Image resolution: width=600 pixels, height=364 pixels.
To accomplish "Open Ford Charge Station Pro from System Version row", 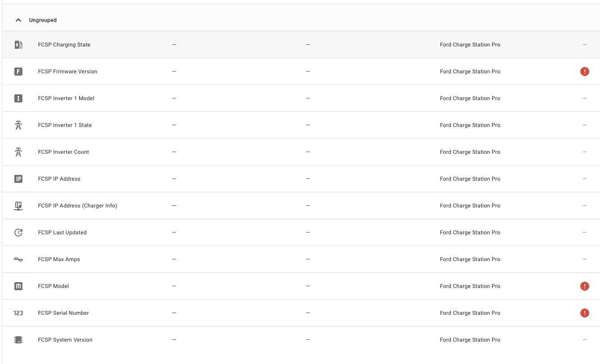I will pos(470,339).
